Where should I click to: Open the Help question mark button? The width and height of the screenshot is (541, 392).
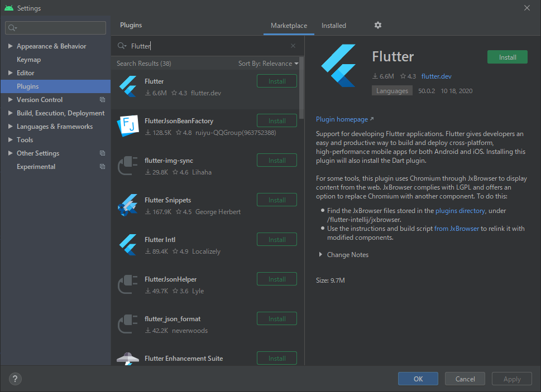click(x=15, y=379)
